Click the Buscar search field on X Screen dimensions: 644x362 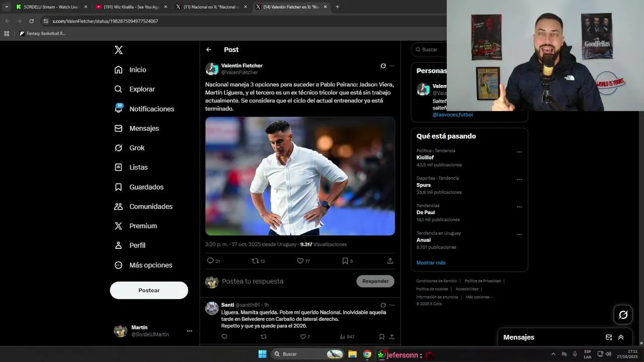[x=430, y=50]
